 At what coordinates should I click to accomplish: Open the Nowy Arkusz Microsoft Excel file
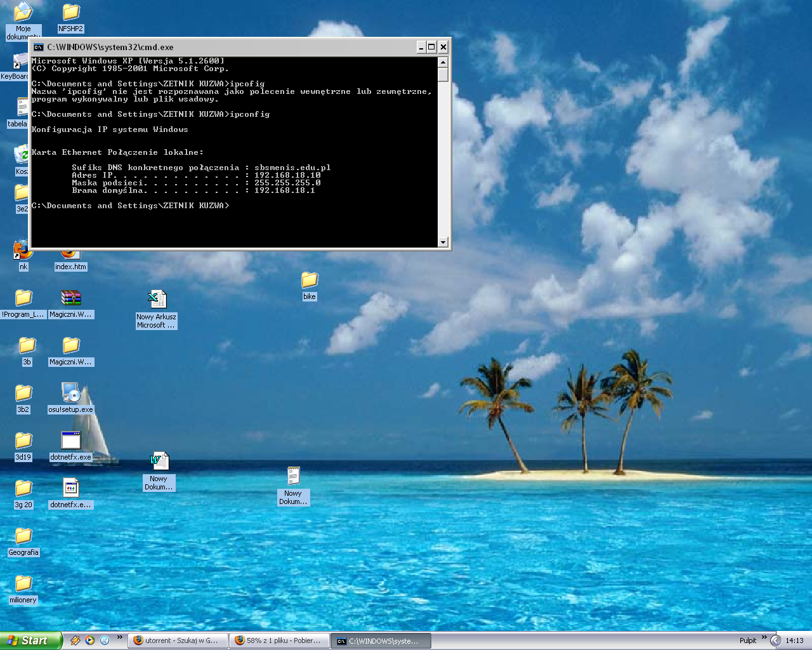[157, 299]
